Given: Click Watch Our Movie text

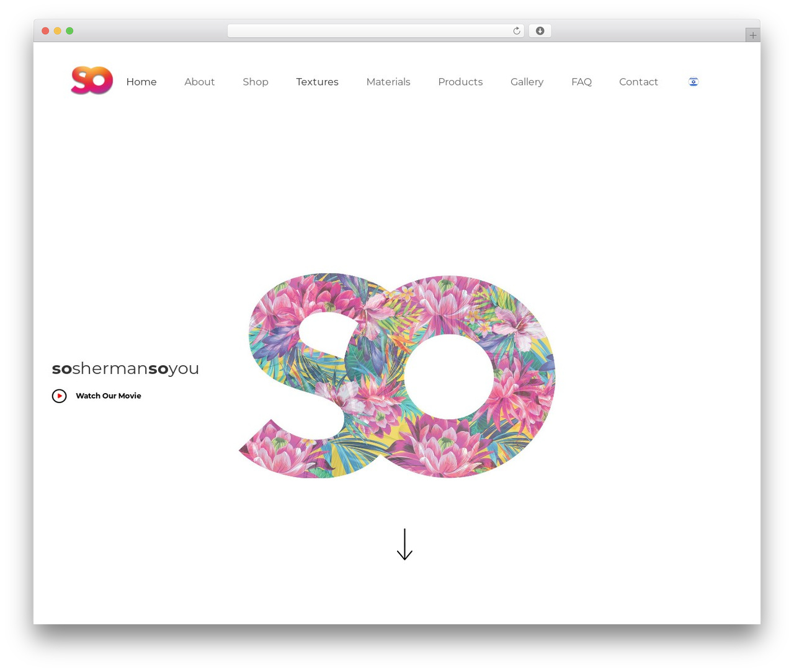Looking at the screenshot, I should [x=109, y=396].
